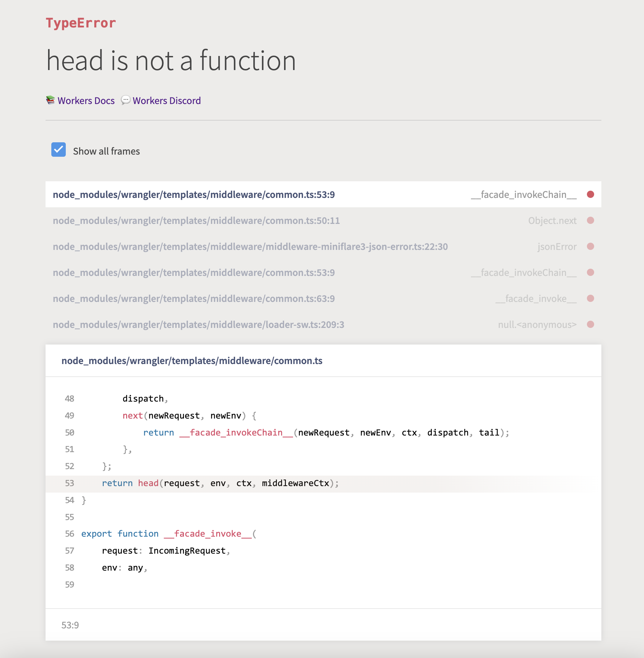644x658 pixels.
Task: Click the red dot on the highlighted common.ts:53:9 frame
Action: pyautogui.click(x=591, y=194)
